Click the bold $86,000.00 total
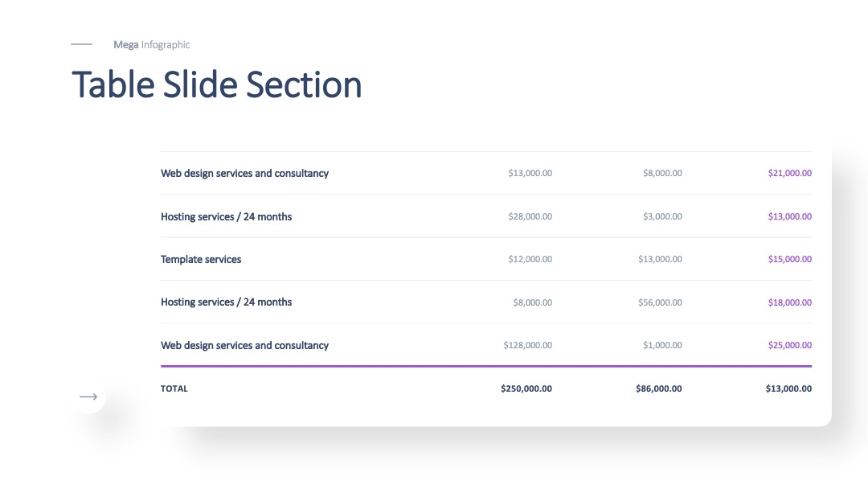The height and width of the screenshot is (489, 868). (658, 388)
